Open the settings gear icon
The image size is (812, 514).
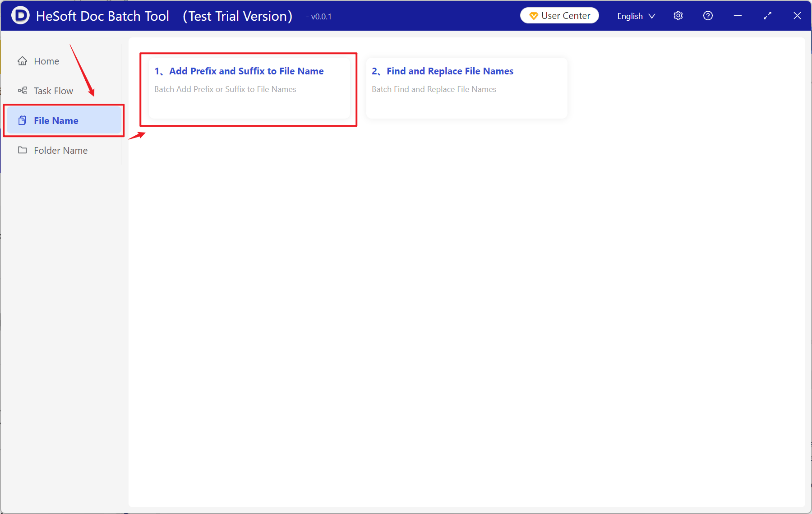point(678,16)
